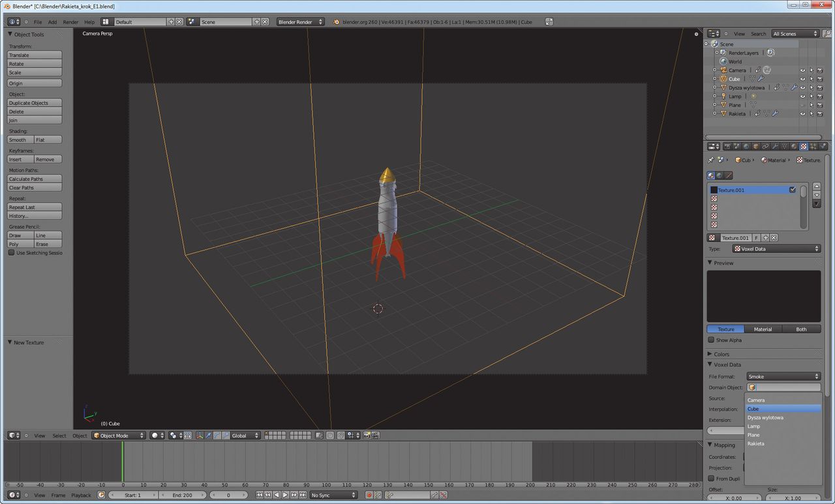Screen dimensions: 835x504
Task: Open the Object Constraints chain tab
Action: coord(765,147)
